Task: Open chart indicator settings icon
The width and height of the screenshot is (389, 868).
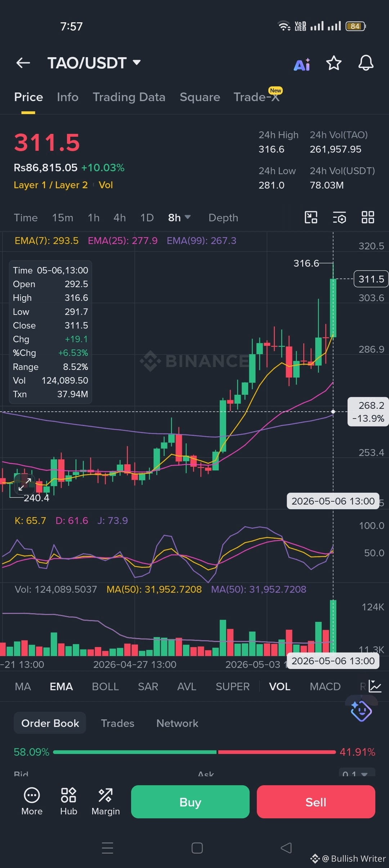Action: click(x=339, y=217)
